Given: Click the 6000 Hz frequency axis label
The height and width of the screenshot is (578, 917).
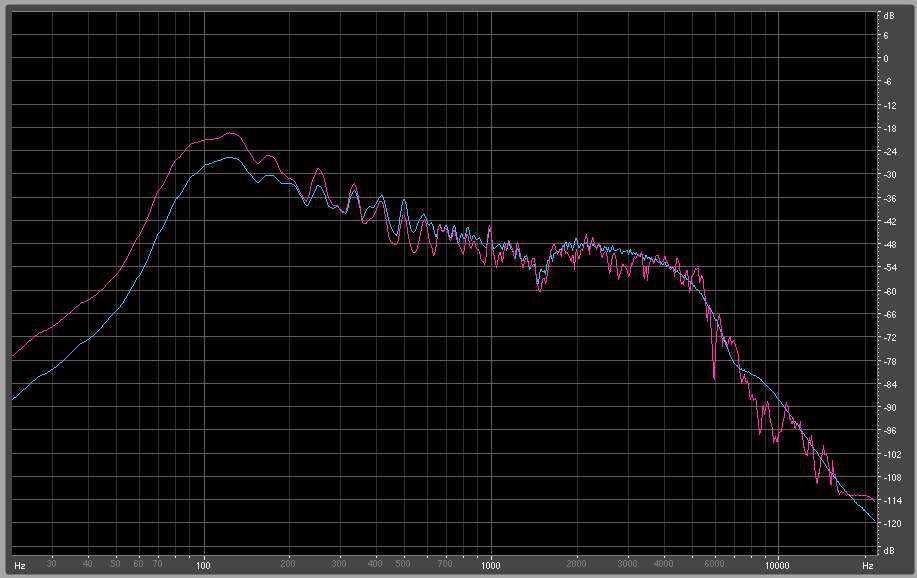Looking at the screenshot, I should tap(714, 564).
